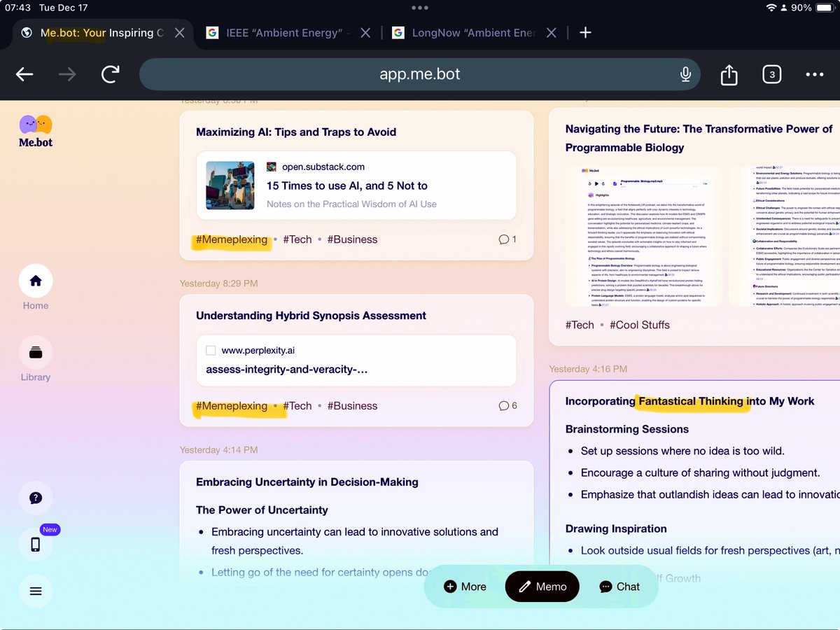Click the Yesterday 4:16 PM timestamp
Image resolution: width=840 pixels, height=630 pixels.
tap(588, 369)
